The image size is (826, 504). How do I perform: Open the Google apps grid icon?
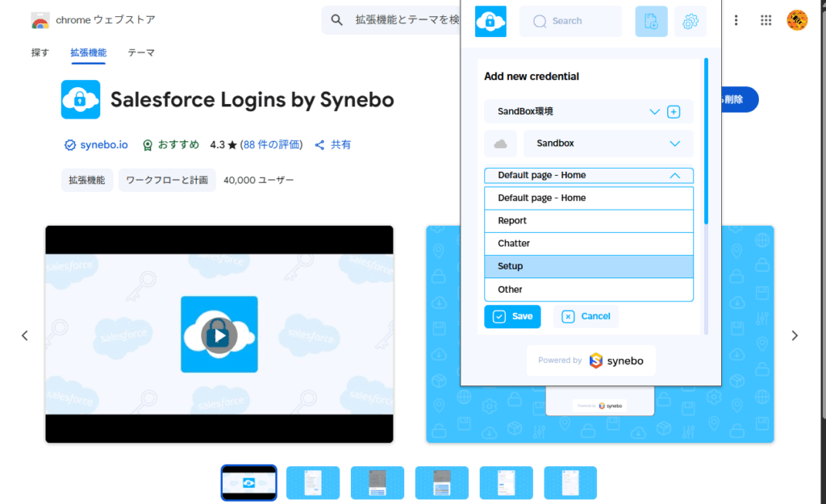766,20
